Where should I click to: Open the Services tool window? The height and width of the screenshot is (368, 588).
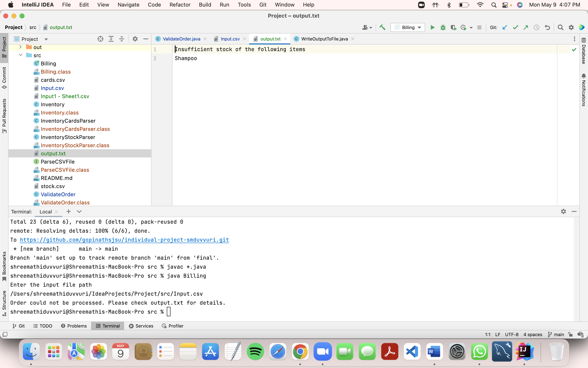coord(141,326)
